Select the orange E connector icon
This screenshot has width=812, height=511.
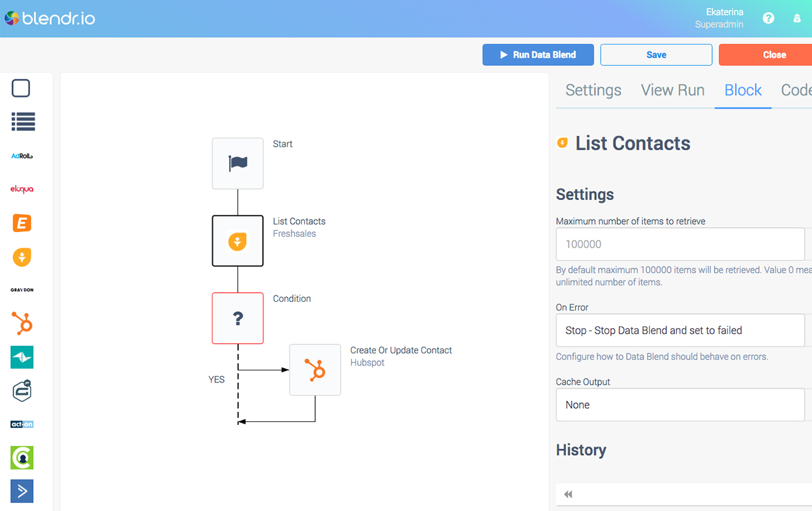click(x=22, y=223)
